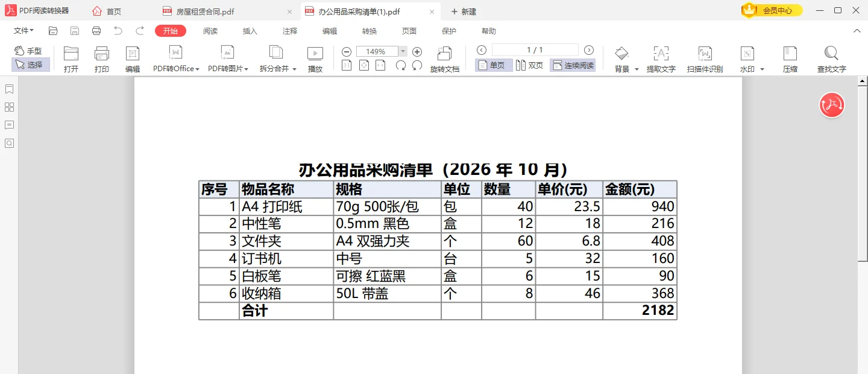Image resolution: width=868 pixels, height=374 pixels.
Task: Open the bookmark panel in left sidebar
Action: [9, 89]
